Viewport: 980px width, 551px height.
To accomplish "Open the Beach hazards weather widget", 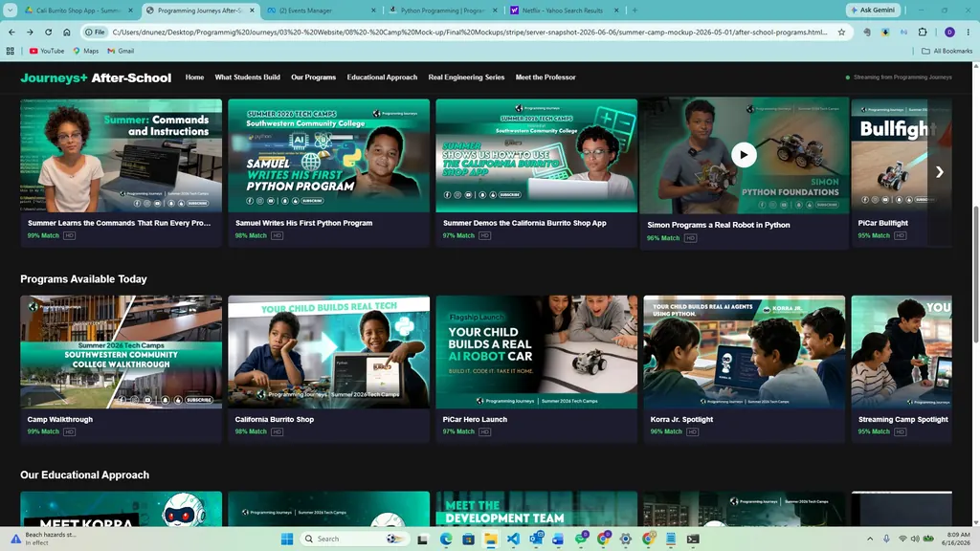I will click(44, 539).
